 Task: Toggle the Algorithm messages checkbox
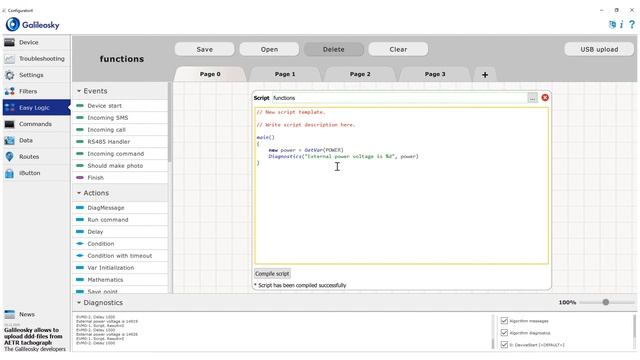point(504,321)
